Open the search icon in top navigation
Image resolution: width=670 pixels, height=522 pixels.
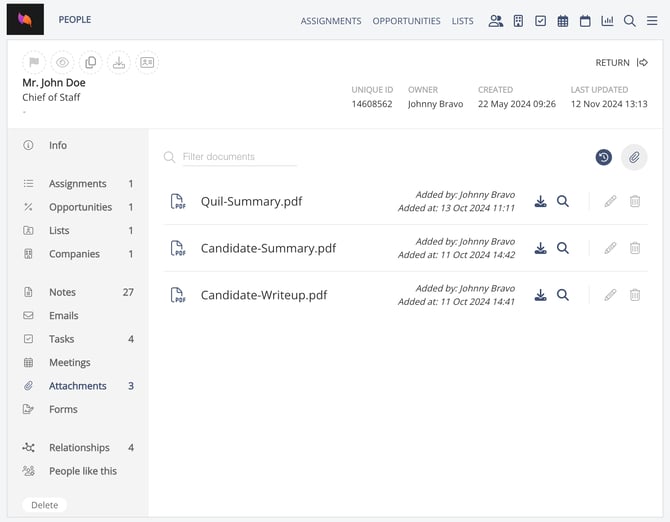point(629,21)
